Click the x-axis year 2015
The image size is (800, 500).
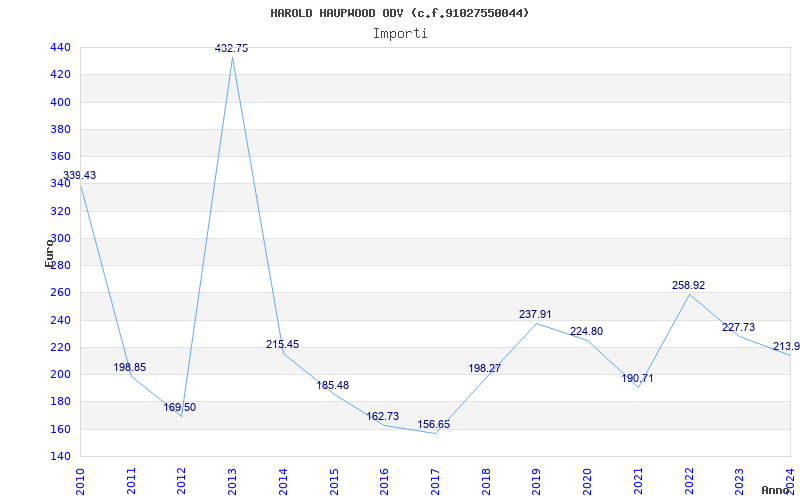(334, 482)
